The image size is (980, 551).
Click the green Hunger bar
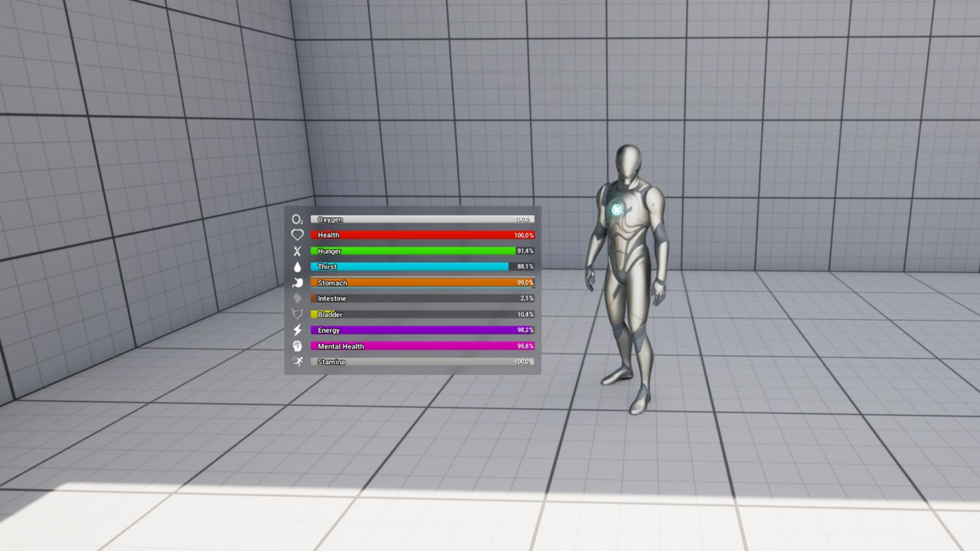point(423,251)
